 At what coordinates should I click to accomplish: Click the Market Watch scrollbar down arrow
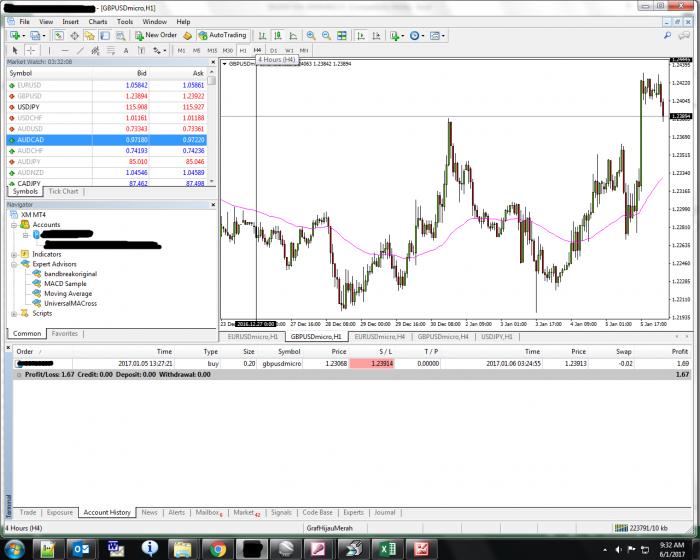(212, 181)
